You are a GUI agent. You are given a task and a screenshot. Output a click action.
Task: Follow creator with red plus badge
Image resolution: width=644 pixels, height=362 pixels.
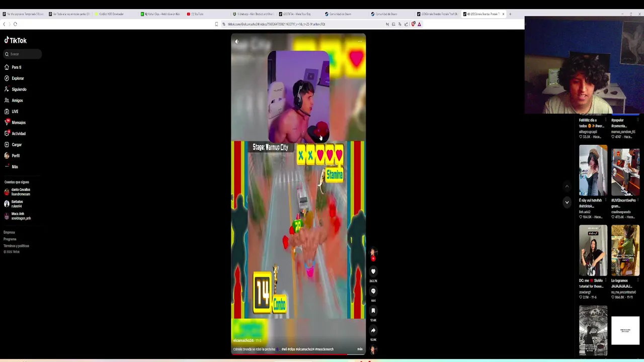373,258
